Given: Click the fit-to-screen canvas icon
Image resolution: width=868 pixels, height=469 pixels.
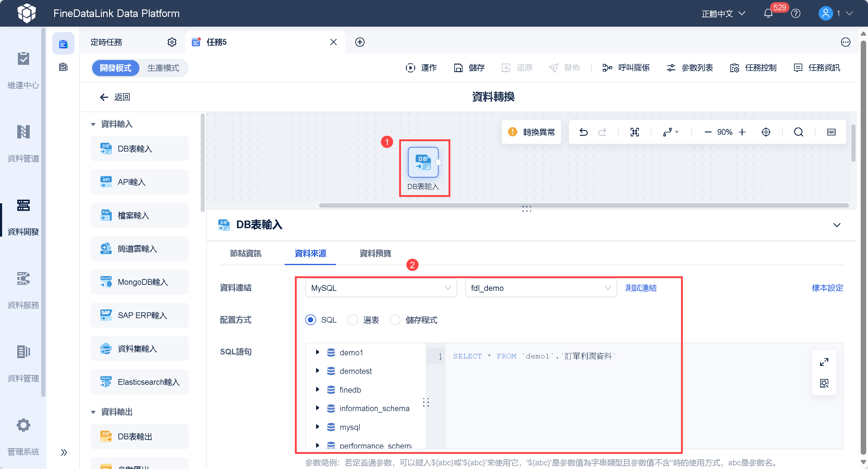Looking at the screenshot, I should coord(635,132).
